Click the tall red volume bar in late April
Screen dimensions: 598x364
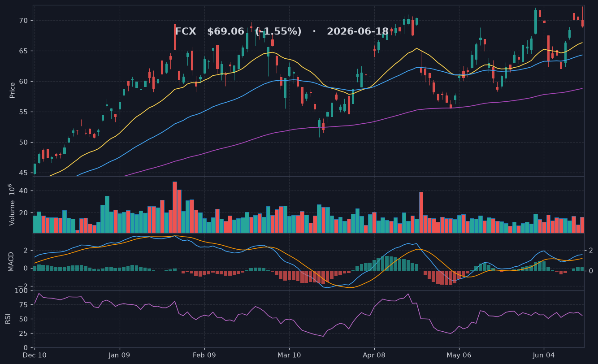pyautogui.click(x=421, y=212)
